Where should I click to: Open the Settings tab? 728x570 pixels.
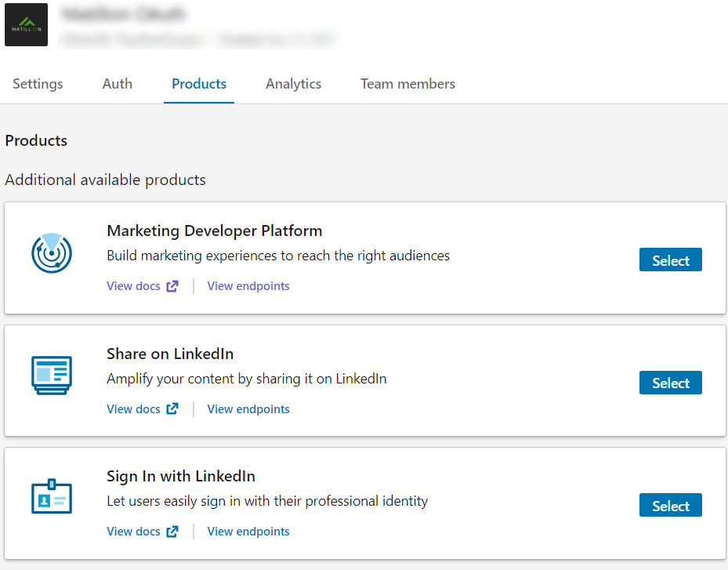pyautogui.click(x=38, y=84)
